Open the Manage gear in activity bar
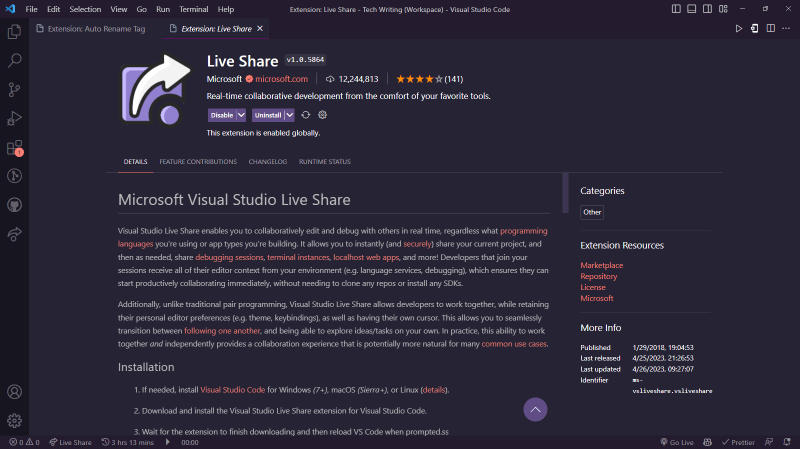Screen dimensions: 800x449 pyautogui.click(x=14, y=420)
